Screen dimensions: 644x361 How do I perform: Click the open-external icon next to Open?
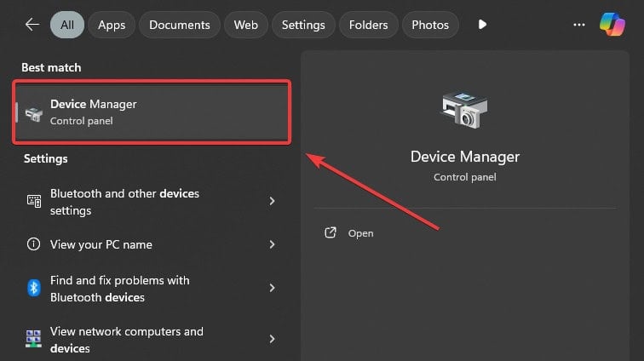click(x=331, y=233)
